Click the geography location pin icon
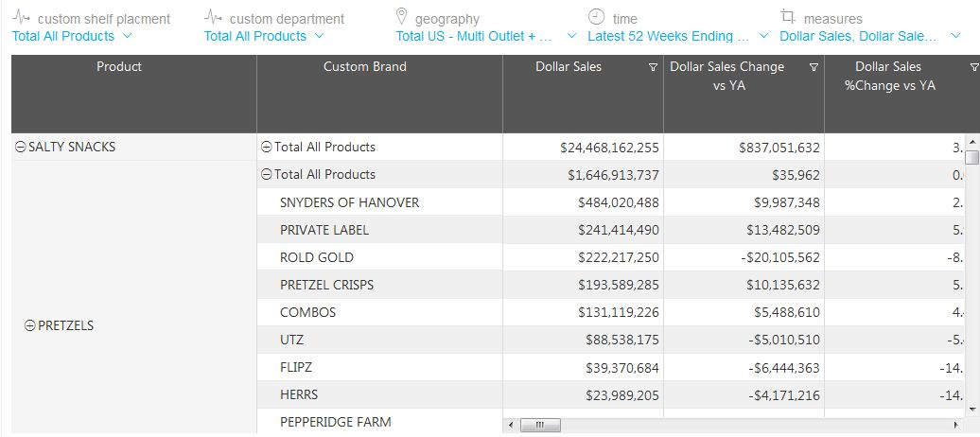Image resolution: width=980 pixels, height=437 pixels. pos(401,17)
